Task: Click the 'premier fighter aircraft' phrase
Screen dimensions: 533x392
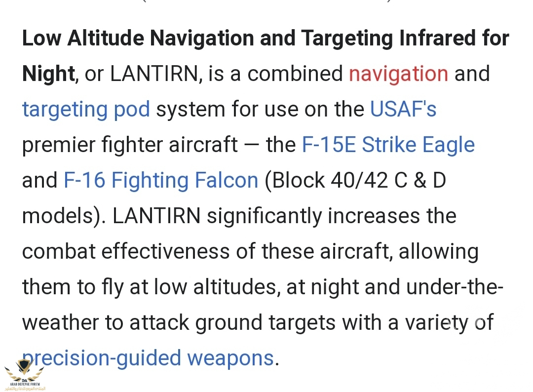Action: [x=129, y=145]
